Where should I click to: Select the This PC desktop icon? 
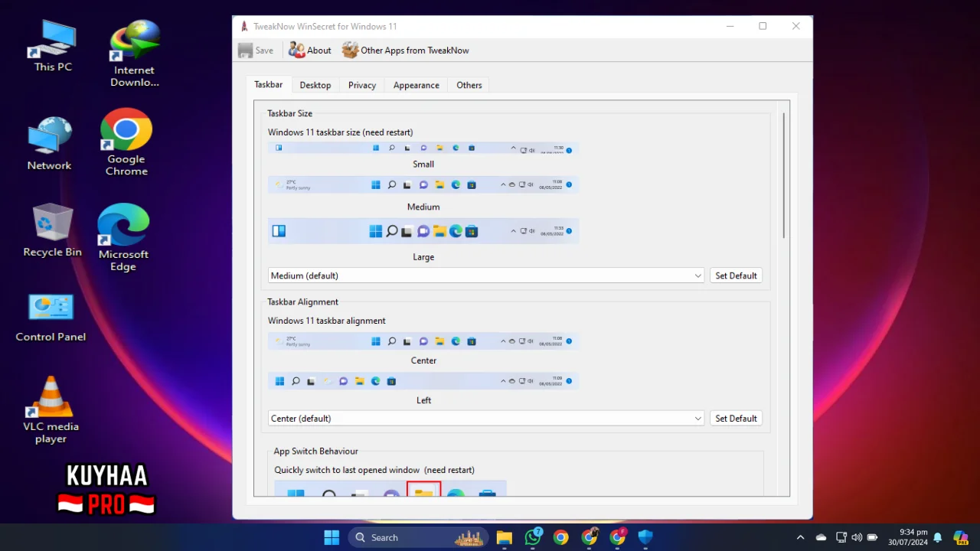pos(53,45)
